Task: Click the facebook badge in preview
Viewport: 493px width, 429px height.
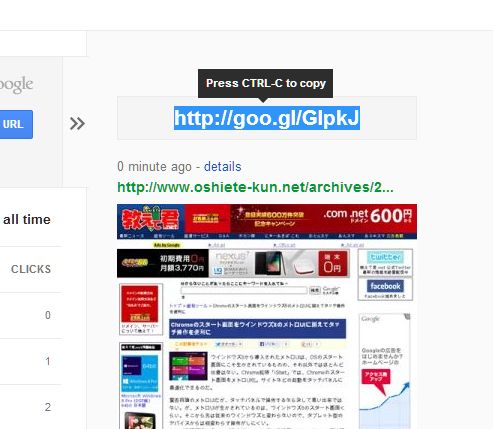Action: (385, 289)
